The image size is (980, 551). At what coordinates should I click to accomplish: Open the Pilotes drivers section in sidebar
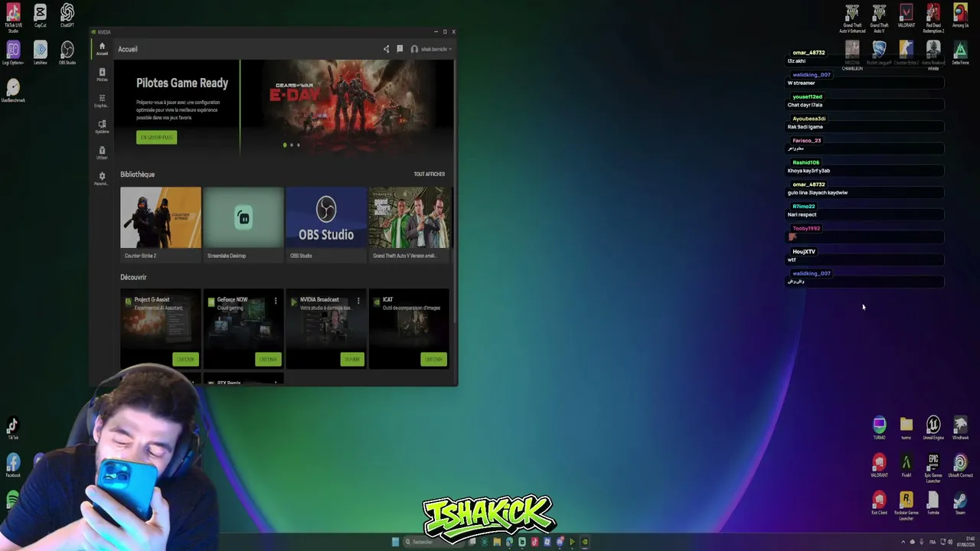[x=102, y=75]
